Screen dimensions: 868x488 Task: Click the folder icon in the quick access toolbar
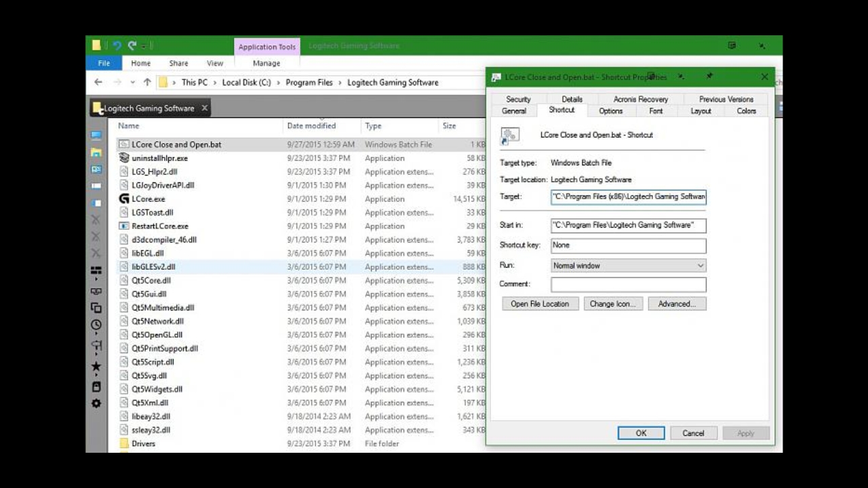coord(96,45)
